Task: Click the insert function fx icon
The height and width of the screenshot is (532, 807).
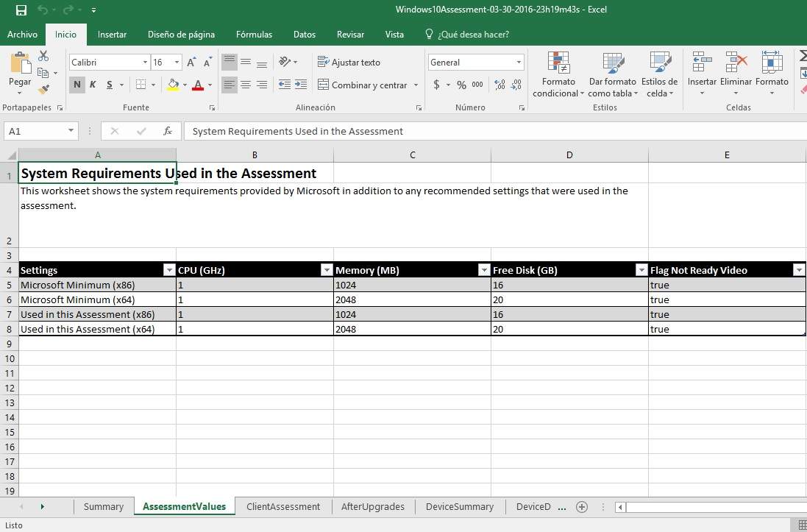Action: click(168, 131)
